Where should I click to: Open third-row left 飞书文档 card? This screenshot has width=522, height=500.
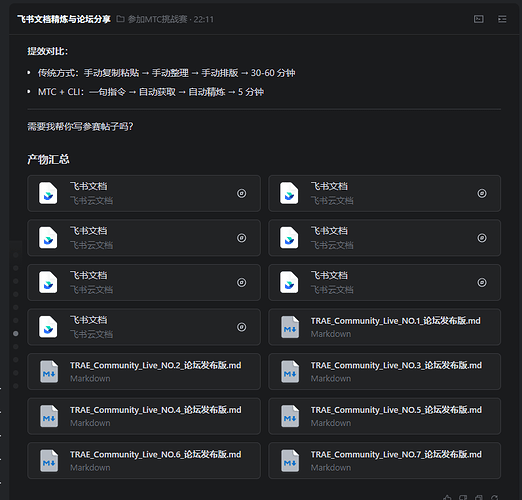(x=144, y=283)
